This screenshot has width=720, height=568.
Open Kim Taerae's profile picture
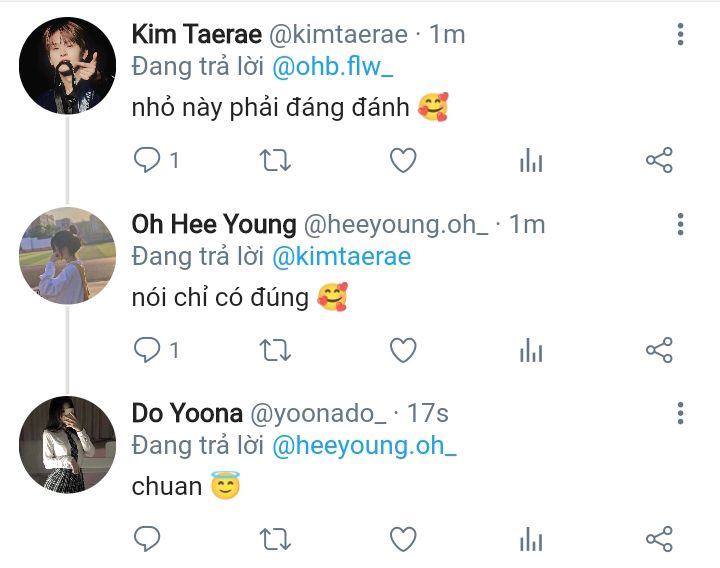click(x=68, y=66)
